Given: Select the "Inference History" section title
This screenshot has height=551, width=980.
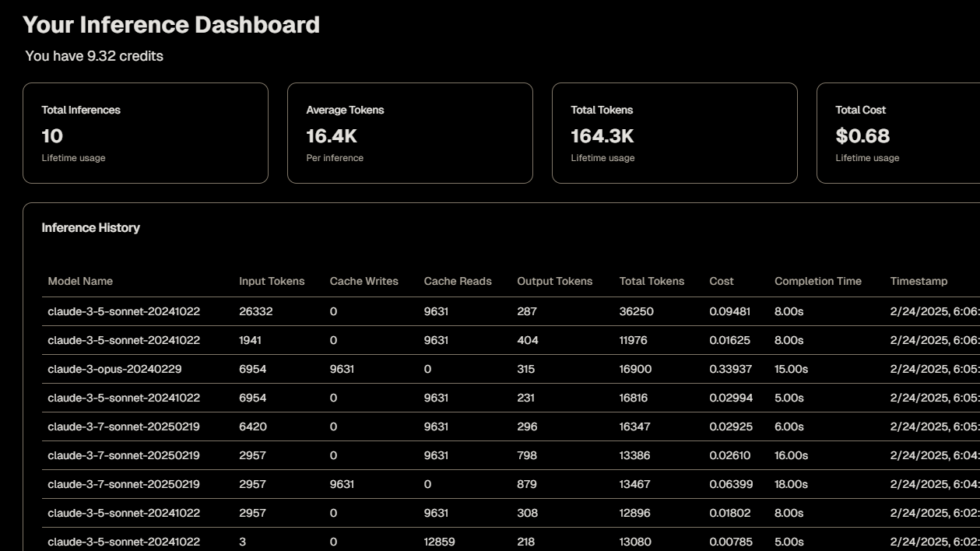Looking at the screenshot, I should pos(91,228).
